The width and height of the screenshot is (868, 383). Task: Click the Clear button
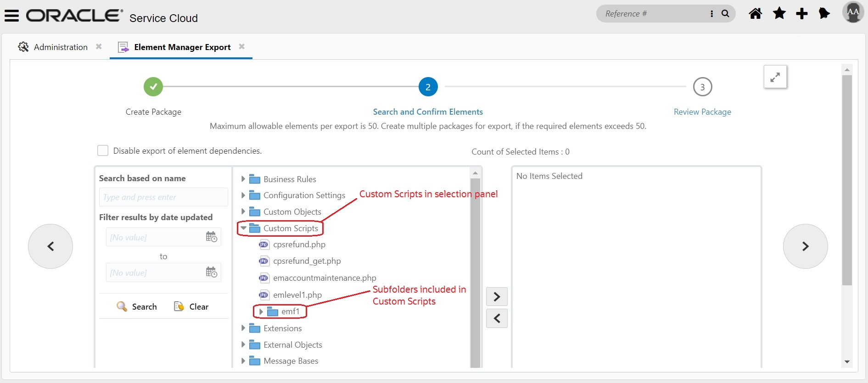(191, 306)
